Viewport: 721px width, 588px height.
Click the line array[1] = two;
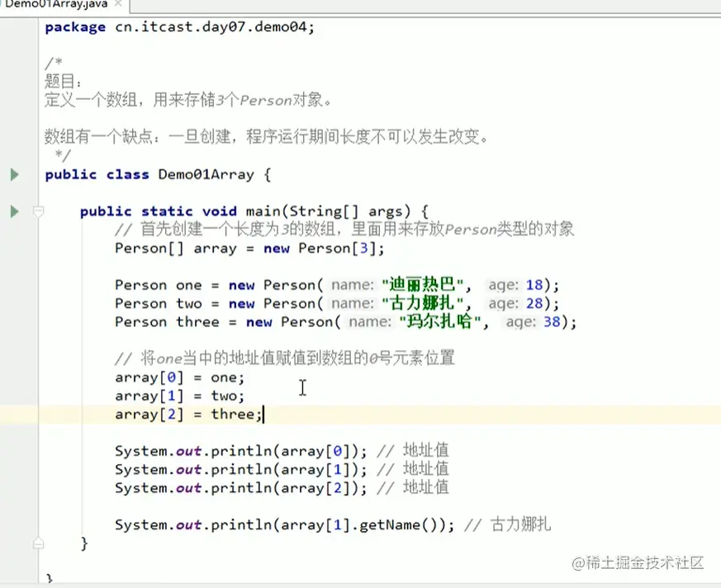(x=180, y=396)
